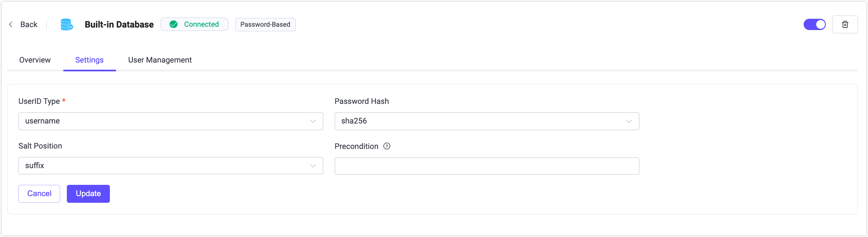Open the User Management tab
This screenshot has height=237, width=868.
pos(160,60)
